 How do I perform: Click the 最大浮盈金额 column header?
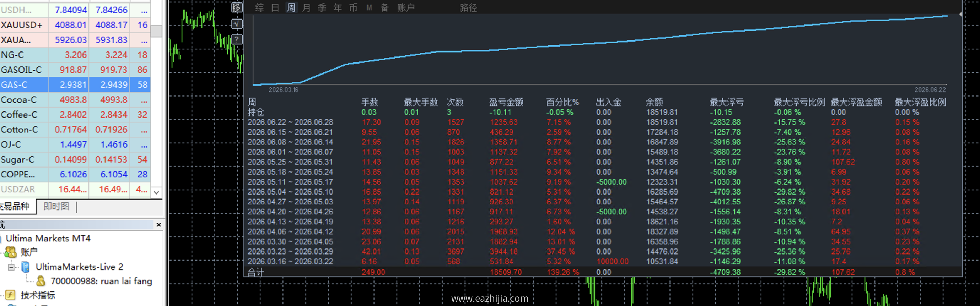[856, 102]
